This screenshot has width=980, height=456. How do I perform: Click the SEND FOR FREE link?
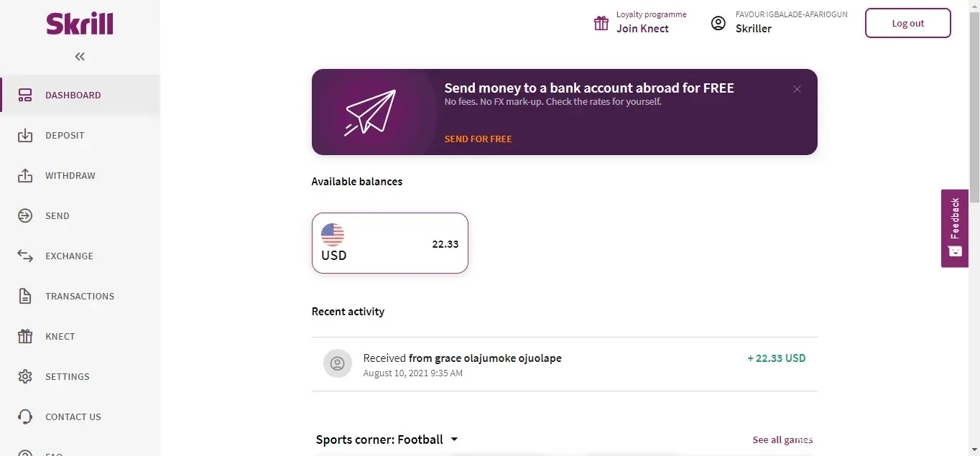click(x=478, y=139)
